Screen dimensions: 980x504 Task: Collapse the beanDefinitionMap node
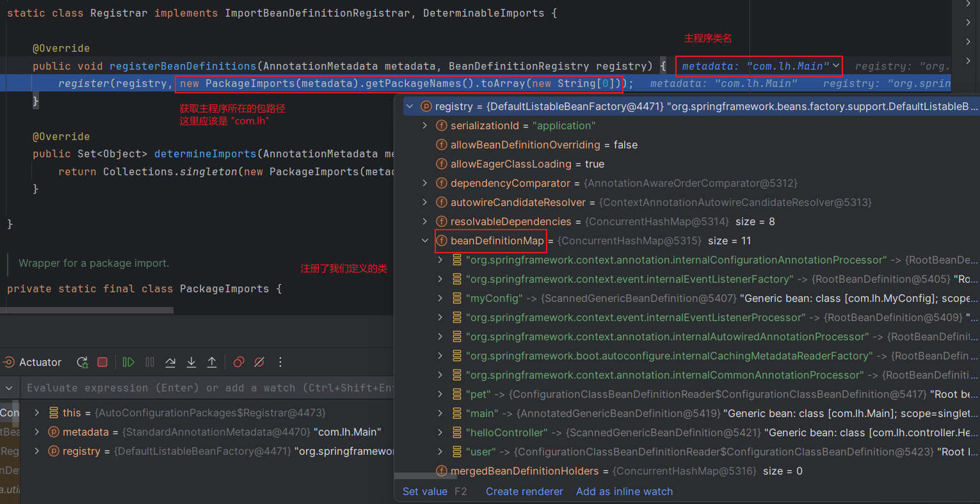point(424,240)
